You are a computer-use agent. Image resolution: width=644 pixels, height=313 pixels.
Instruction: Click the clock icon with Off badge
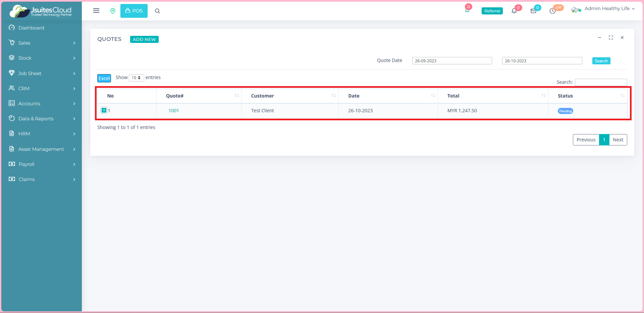[552, 11]
